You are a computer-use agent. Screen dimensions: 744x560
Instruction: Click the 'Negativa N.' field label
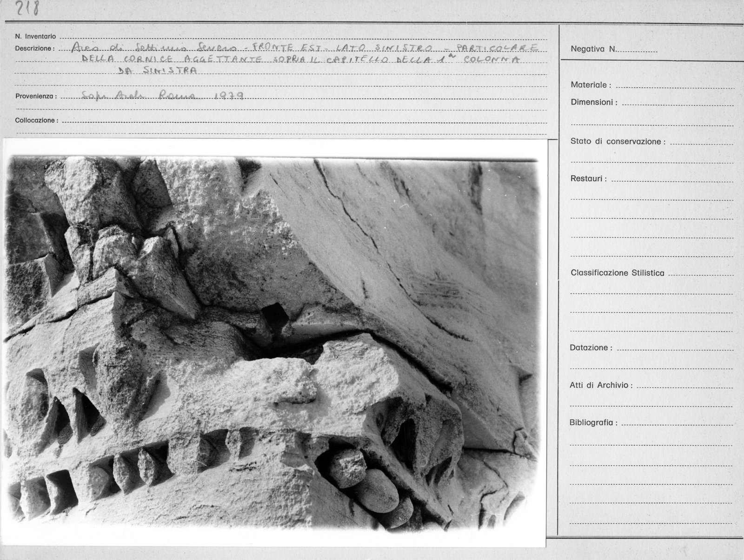593,49
